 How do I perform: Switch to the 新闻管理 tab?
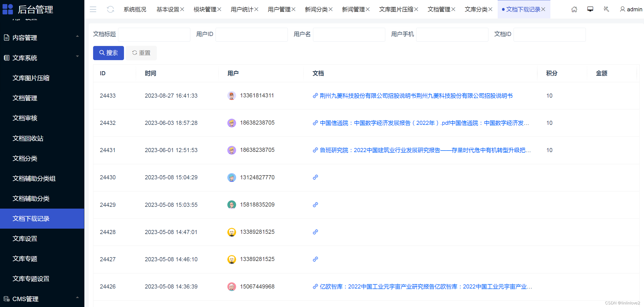point(353,10)
